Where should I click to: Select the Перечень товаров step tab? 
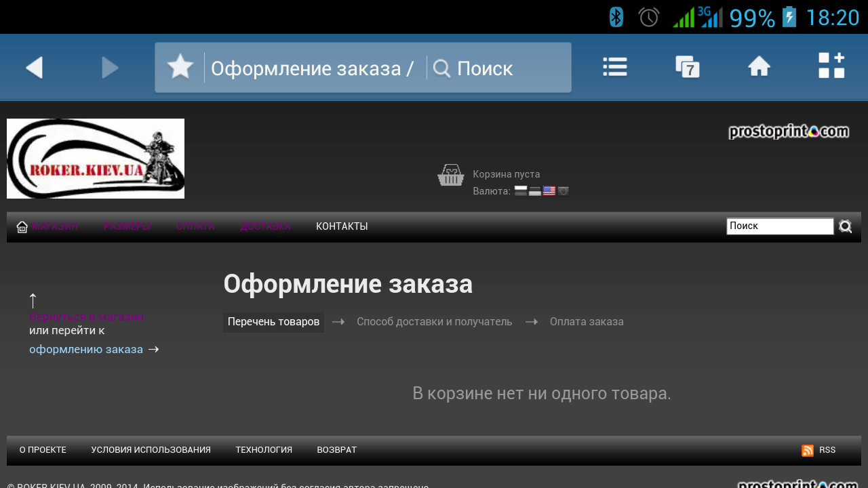[273, 322]
